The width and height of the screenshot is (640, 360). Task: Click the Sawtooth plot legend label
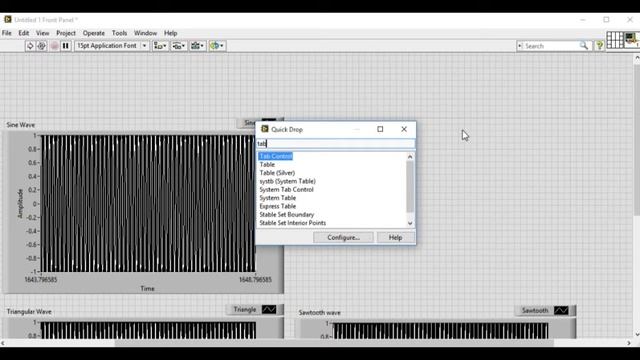pyautogui.click(x=535, y=311)
